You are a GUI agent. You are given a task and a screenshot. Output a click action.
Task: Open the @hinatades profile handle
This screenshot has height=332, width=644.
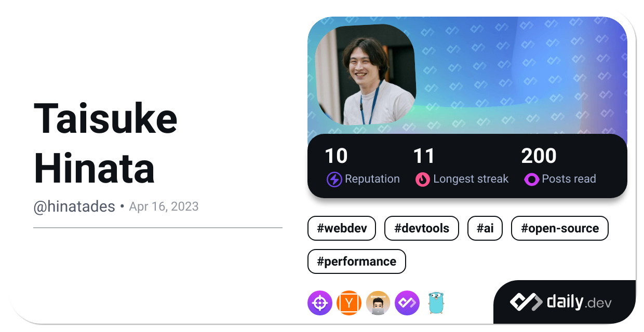(x=74, y=206)
